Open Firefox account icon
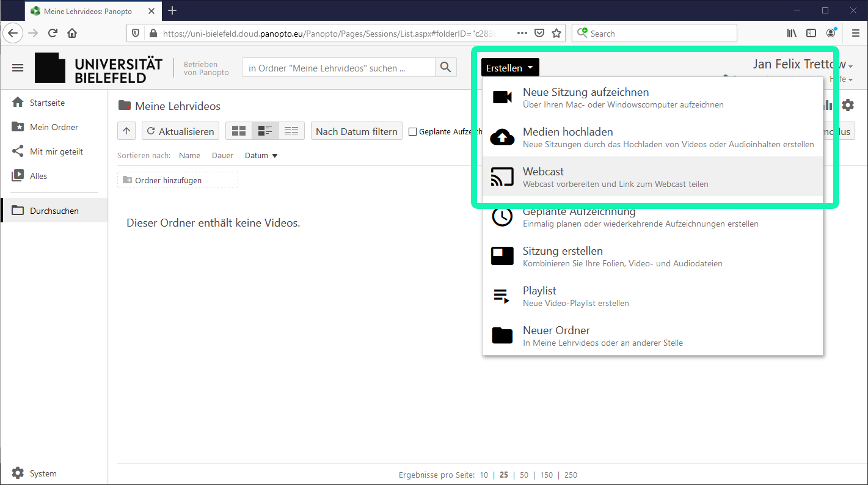The width and height of the screenshot is (868, 485). (x=831, y=33)
